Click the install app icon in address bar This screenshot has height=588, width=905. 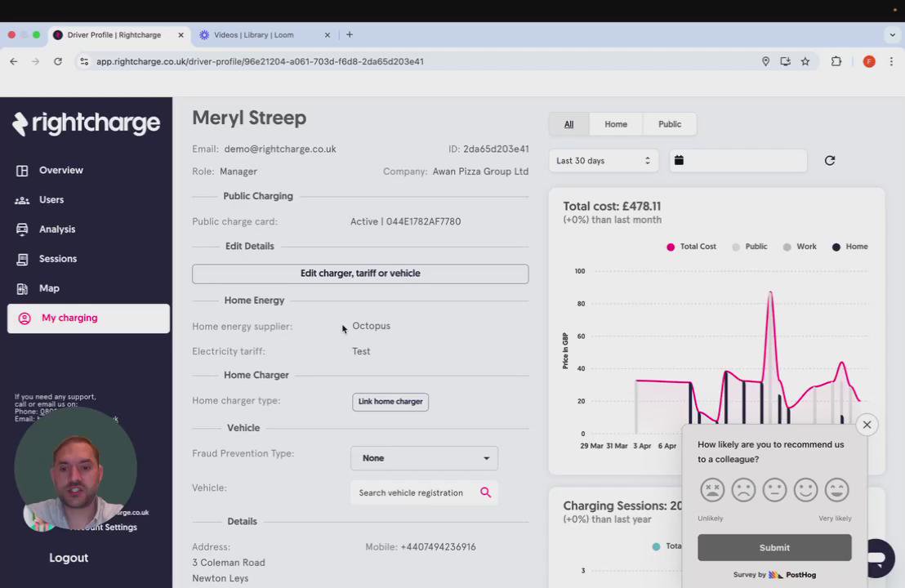tap(785, 61)
